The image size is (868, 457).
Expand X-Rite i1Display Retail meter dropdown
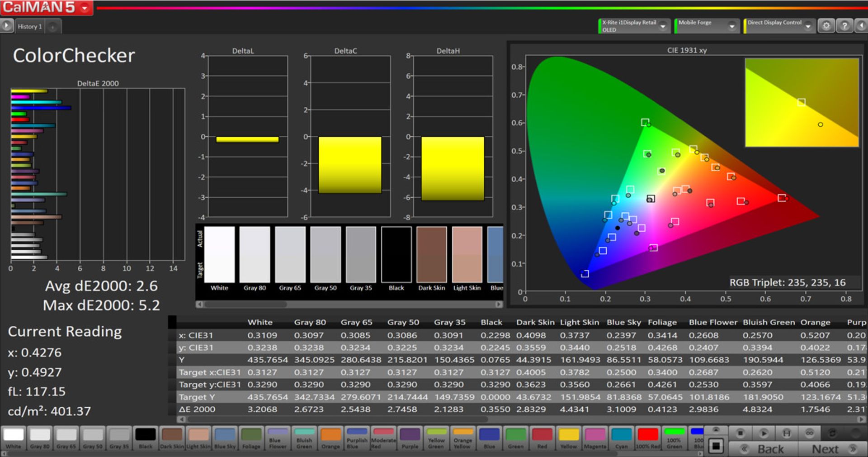tap(663, 26)
